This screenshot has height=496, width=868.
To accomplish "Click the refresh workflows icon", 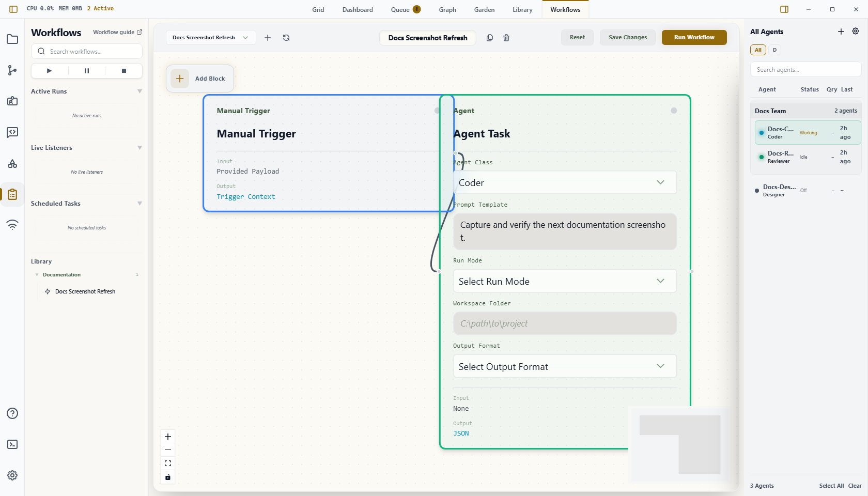I will click(286, 38).
